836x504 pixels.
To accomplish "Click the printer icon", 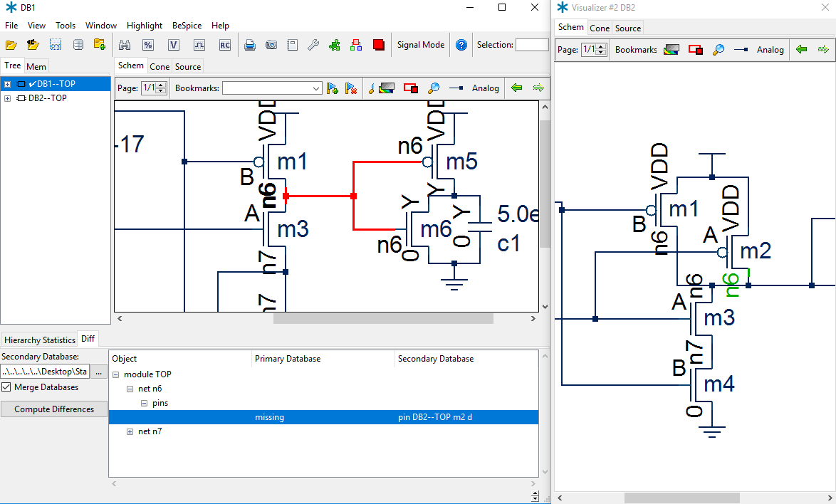I will point(249,46).
